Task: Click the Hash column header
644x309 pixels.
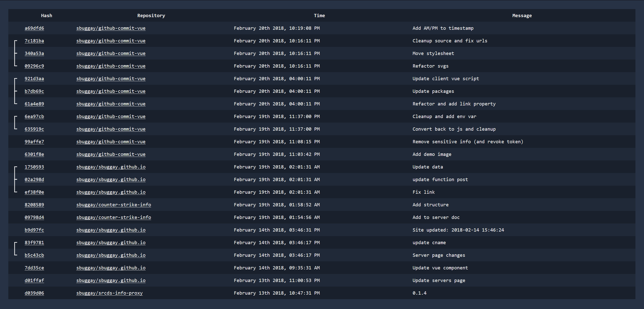Action: (47, 16)
